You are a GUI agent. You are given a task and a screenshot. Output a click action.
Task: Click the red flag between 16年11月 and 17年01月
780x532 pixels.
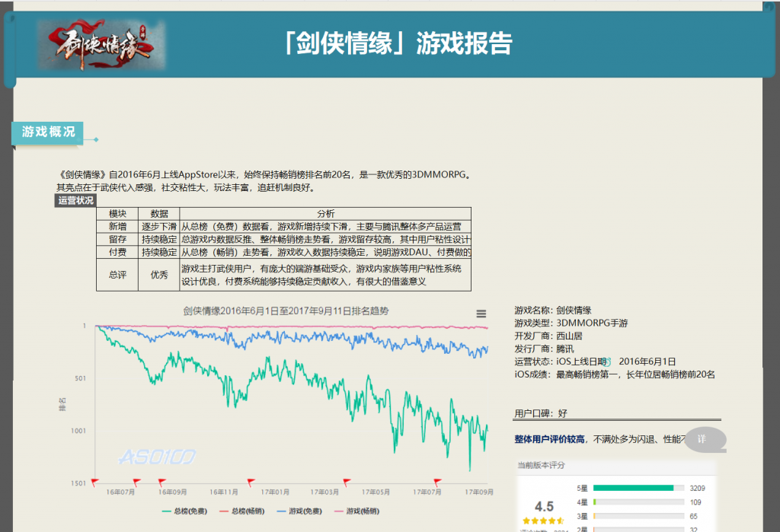pos(251,482)
